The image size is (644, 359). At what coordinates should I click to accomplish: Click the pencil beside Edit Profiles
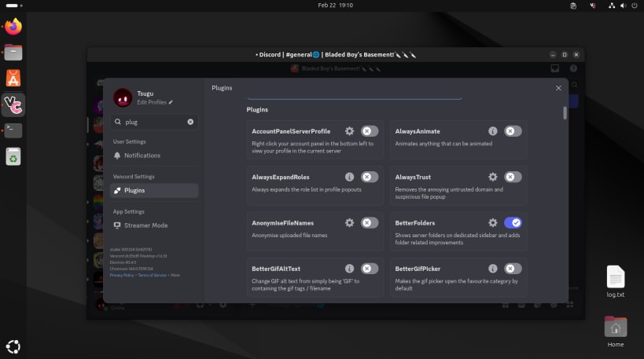[171, 102]
